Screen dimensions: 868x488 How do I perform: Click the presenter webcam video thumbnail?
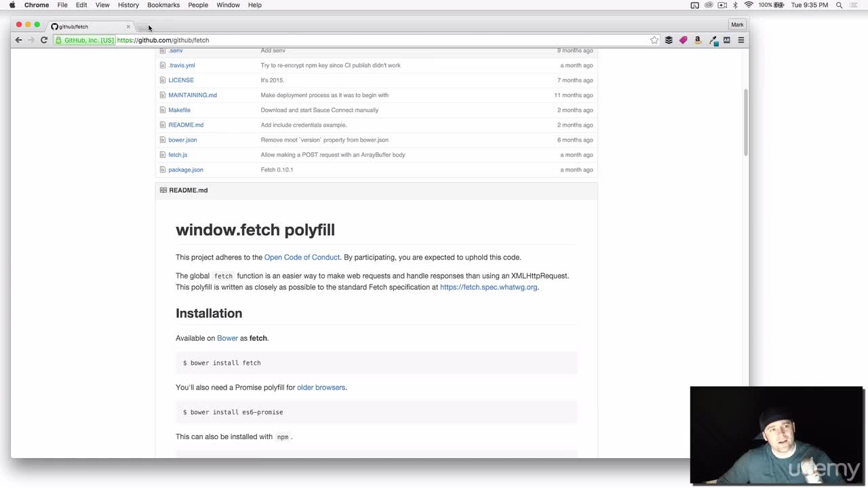(776, 435)
